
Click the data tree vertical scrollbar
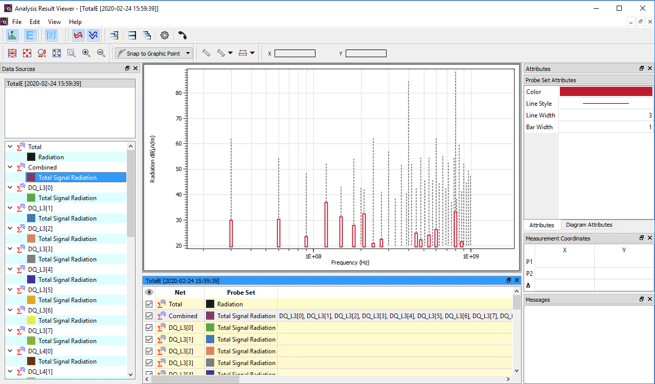[131, 193]
